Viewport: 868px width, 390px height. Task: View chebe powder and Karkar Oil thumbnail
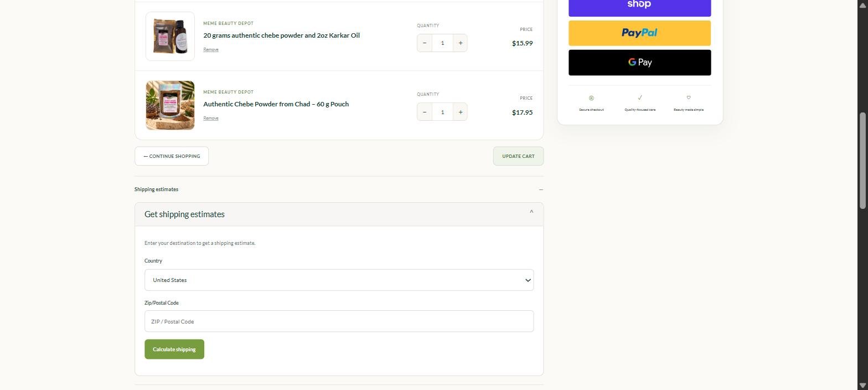[170, 37]
